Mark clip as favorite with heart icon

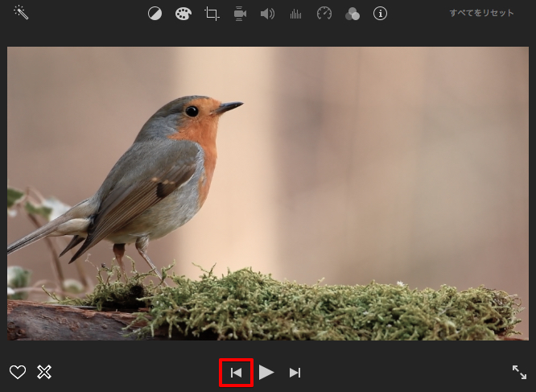[x=18, y=372]
